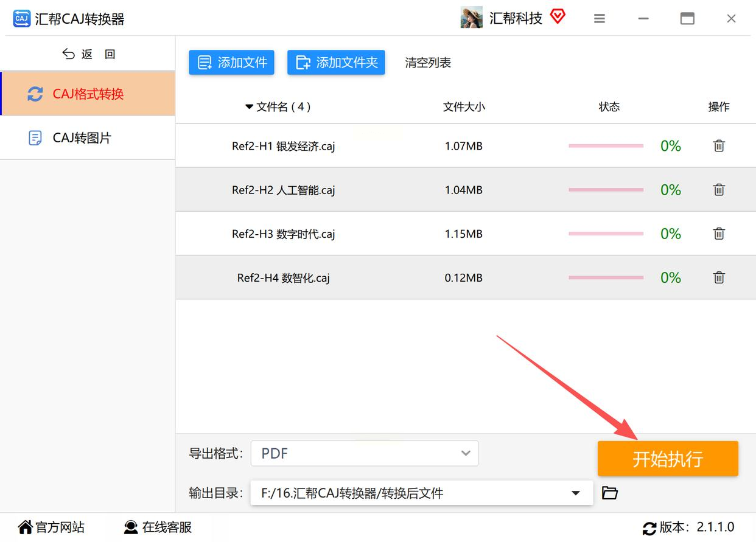The height and width of the screenshot is (542, 756).
Task: Switch to the CAJ格式转换 tab
Action: (x=88, y=94)
